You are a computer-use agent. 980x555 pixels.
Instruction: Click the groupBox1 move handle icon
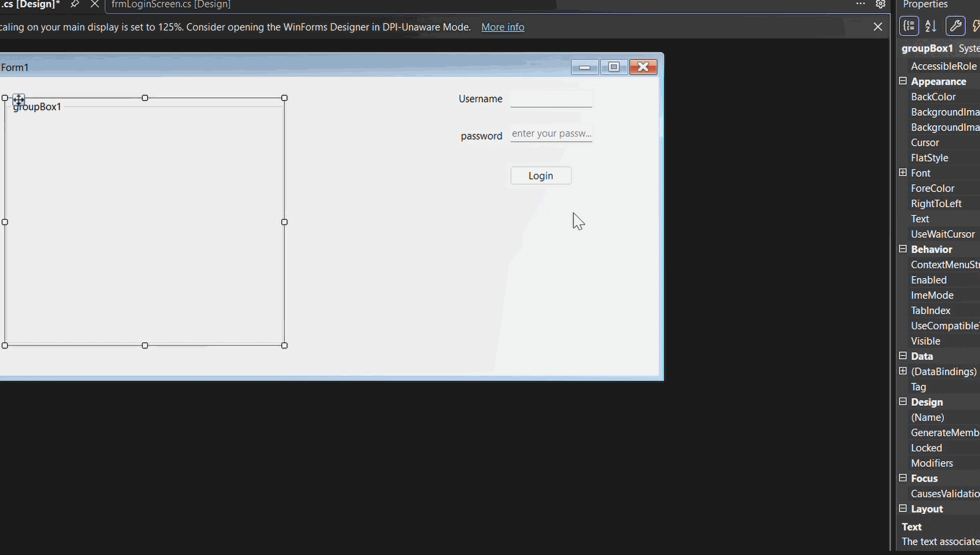(x=19, y=99)
